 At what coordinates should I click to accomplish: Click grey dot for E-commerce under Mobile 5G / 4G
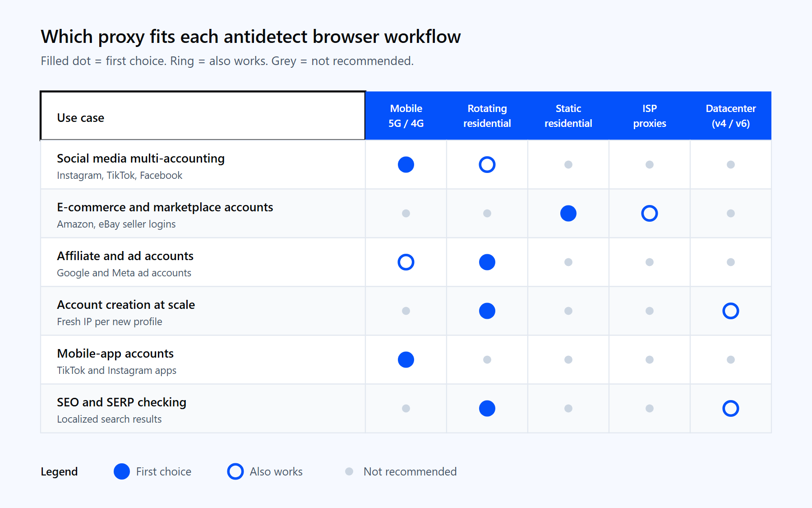click(x=406, y=213)
